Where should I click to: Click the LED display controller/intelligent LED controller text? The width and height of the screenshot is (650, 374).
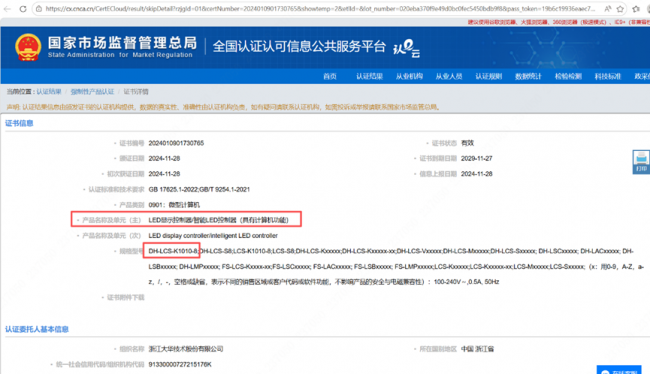[x=213, y=236]
